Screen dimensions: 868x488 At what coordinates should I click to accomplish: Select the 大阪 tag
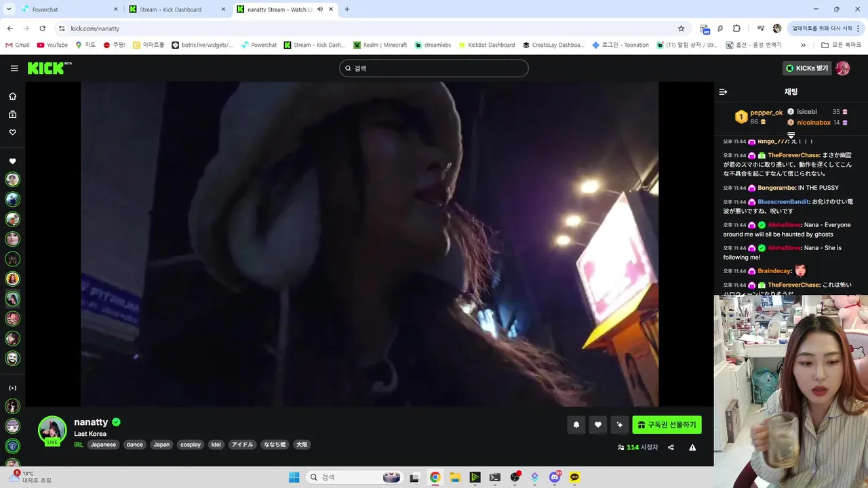302,445
